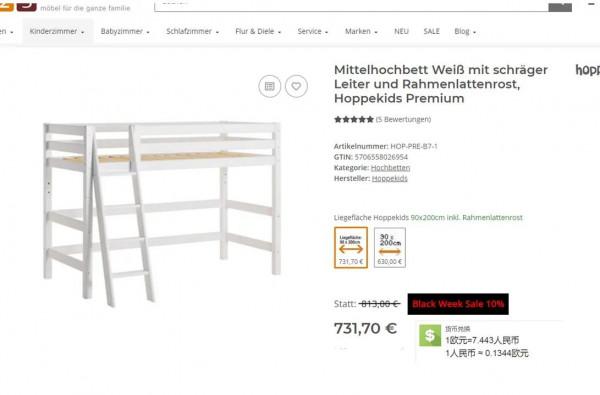Click the search button beside search field

pyautogui.click(x=560, y=5)
